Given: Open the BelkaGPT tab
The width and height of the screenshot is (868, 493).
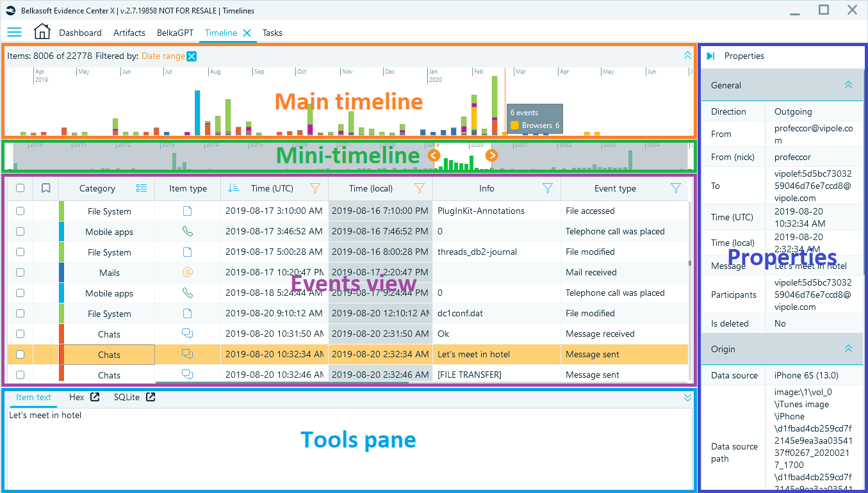Looking at the screenshot, I should [x=176, y=33].
